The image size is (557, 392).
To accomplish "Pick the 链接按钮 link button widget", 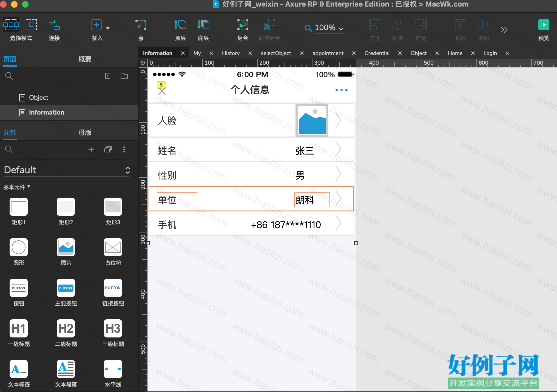I will click(x=113, y=288).
